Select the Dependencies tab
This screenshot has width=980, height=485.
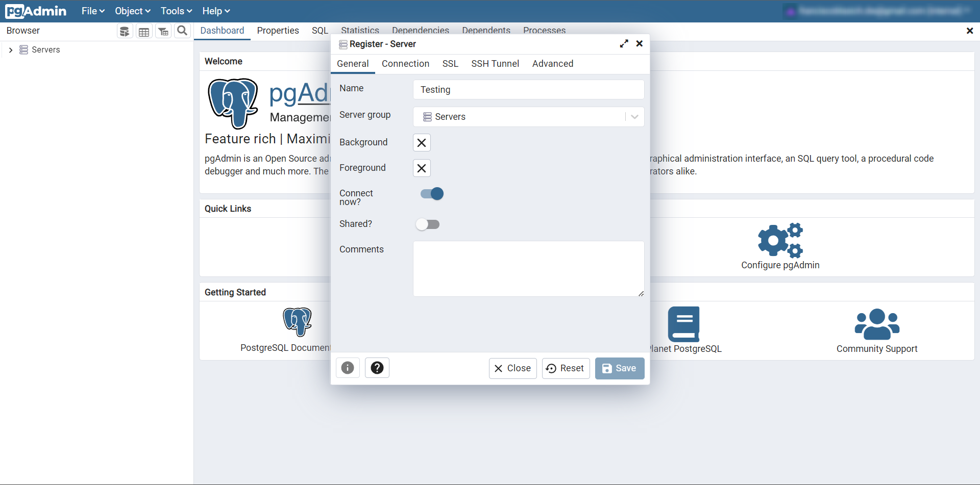(421, 31)
